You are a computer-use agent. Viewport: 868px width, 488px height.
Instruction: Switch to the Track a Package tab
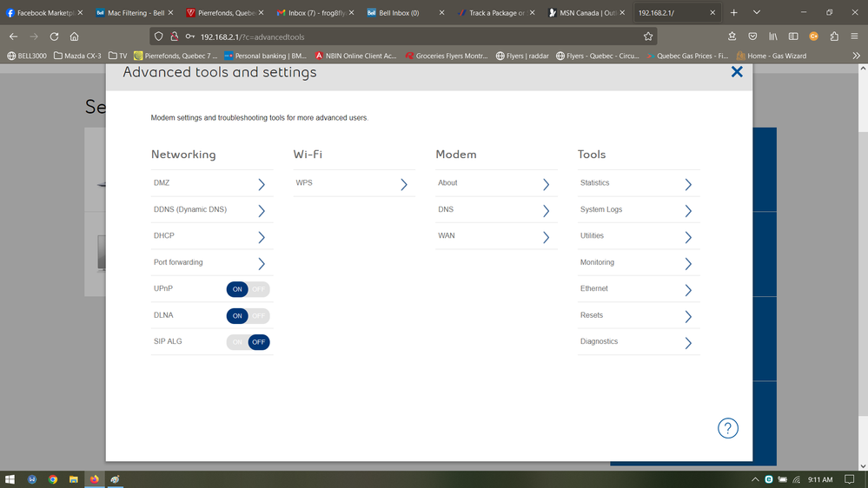tap(495, 13)
